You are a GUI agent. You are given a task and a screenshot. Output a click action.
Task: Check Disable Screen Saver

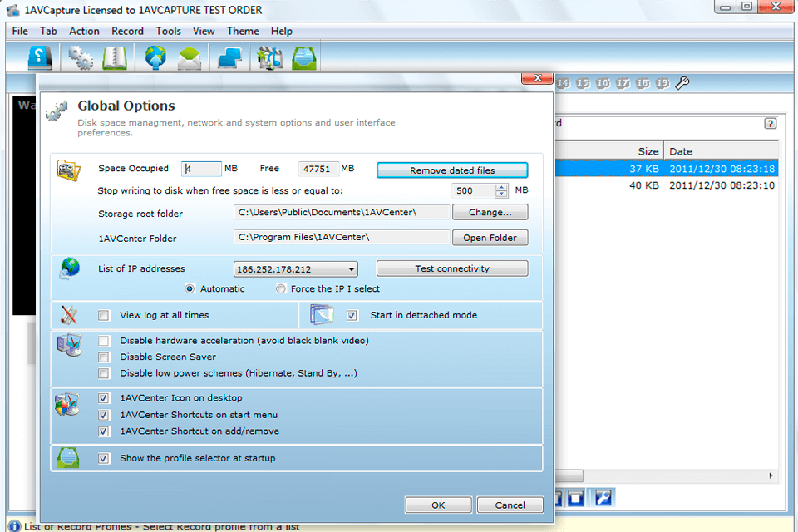[x=104, y=357]
